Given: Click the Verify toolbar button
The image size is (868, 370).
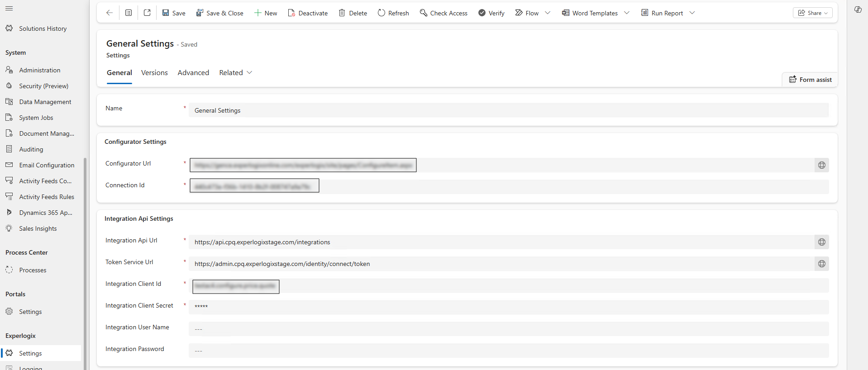Looking at the screenshot, I should pos(491,13).
